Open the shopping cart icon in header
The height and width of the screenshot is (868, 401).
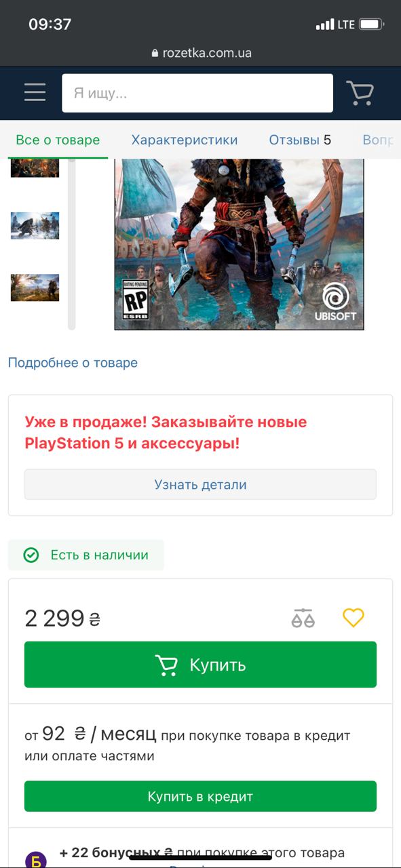coord(360,93)
